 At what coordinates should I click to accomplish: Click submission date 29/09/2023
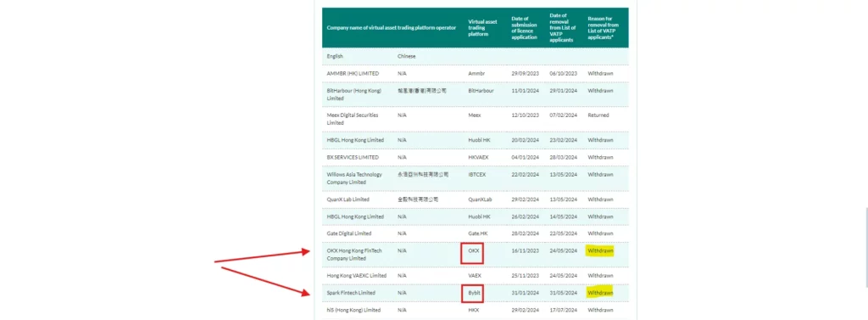(x=525, y=73)
